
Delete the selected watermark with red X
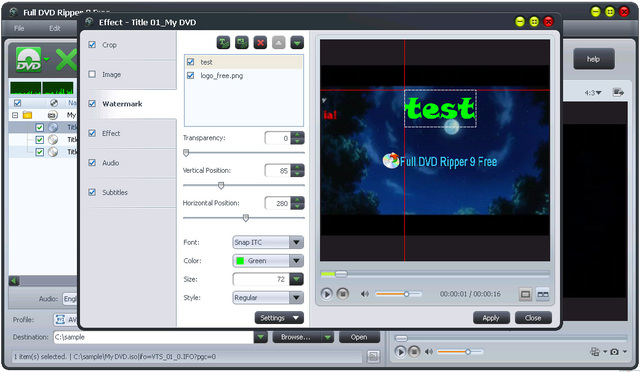(260, 42)
